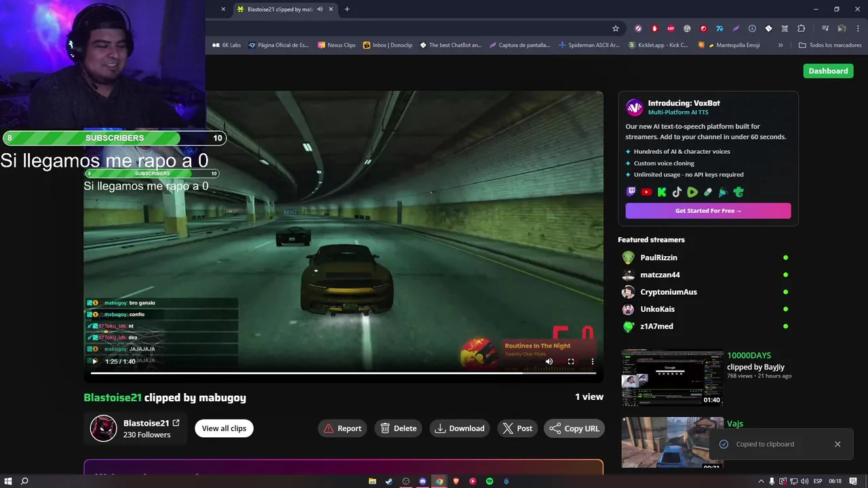
Task: Open the Spiderman ASCII Art bookmark
Action: pyautogui.click(x=589, y=45)
